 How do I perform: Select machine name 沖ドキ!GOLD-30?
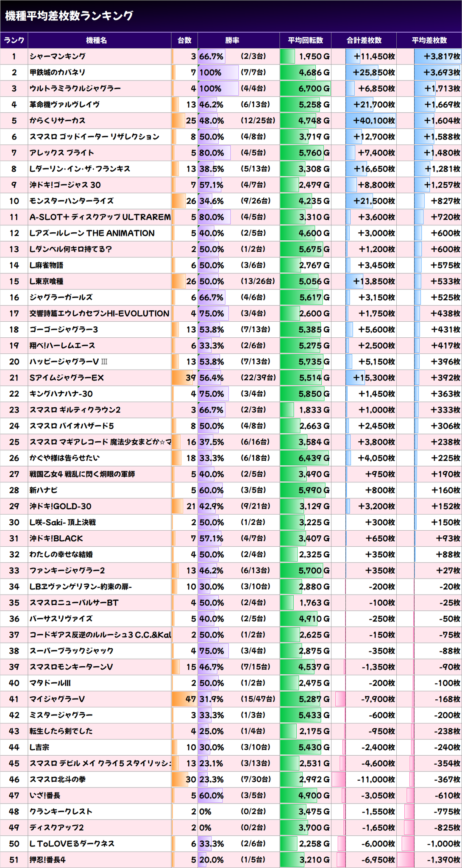point(60,506)
